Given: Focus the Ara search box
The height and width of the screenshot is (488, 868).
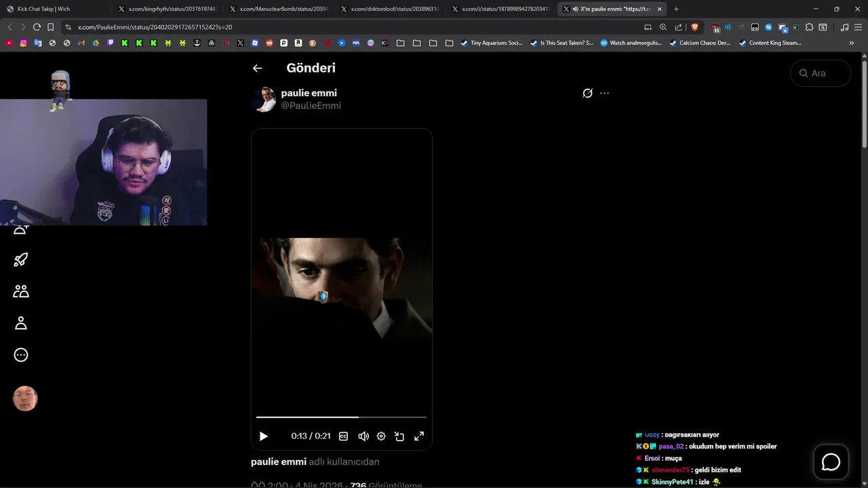Looking at the screenshot, I should (x=821, y=73).
